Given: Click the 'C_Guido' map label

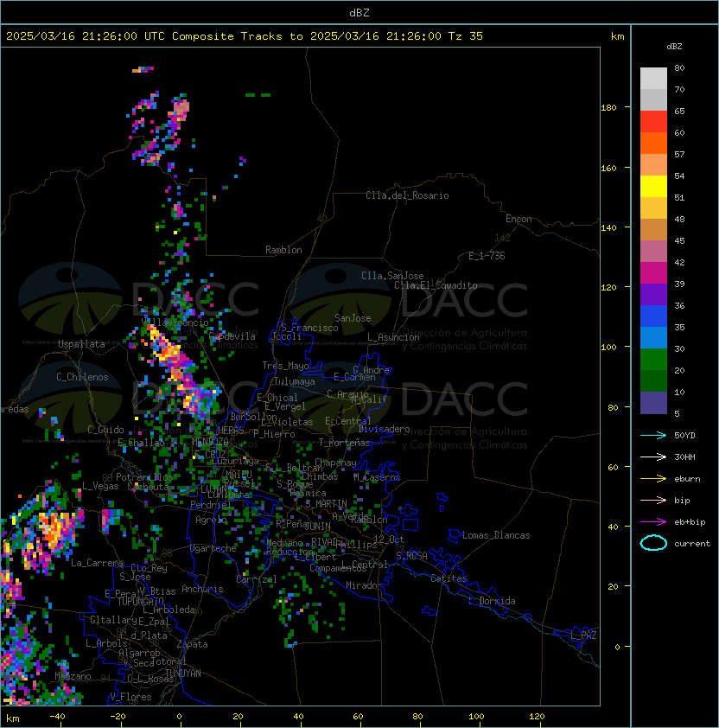Looking at the screenshot, I should [x=105, y=430].
